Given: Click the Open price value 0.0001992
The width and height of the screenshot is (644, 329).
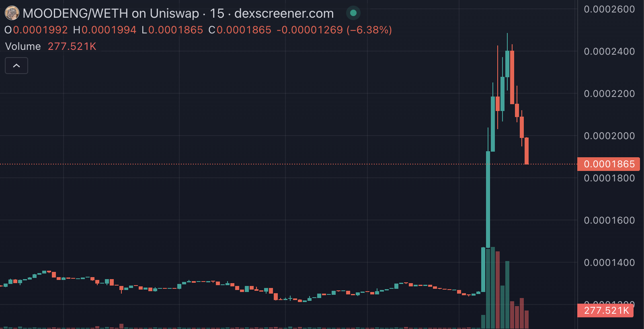Looking at the screenshot, I should pos(40,30).
